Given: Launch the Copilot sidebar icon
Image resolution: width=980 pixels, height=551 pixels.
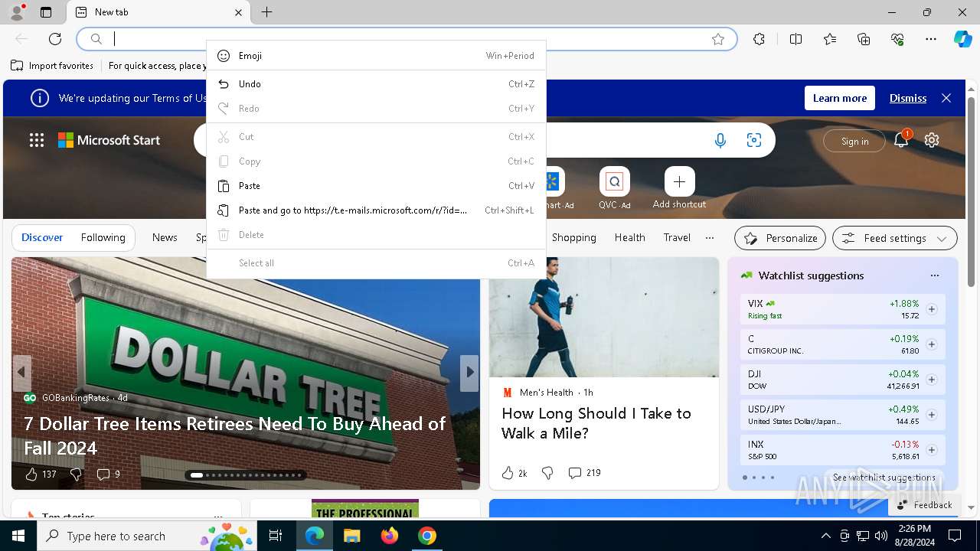Looking at the screenshot, I should 962,39.
